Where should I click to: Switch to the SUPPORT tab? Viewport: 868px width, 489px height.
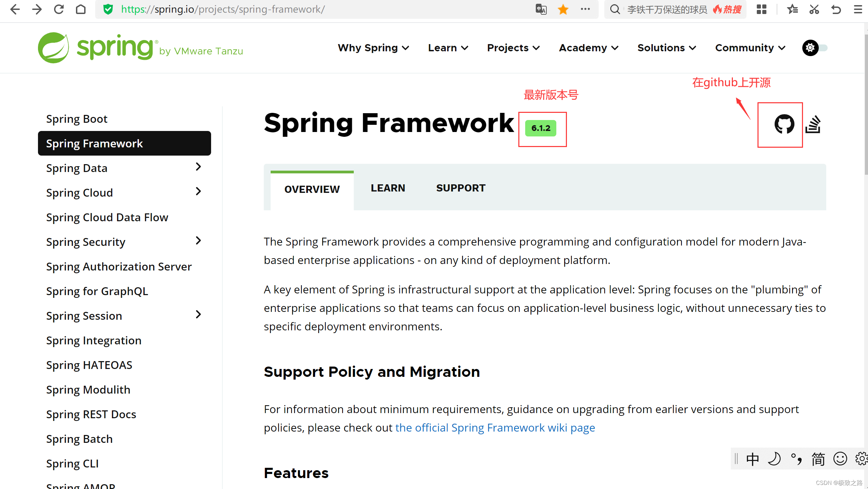(461, 188)
